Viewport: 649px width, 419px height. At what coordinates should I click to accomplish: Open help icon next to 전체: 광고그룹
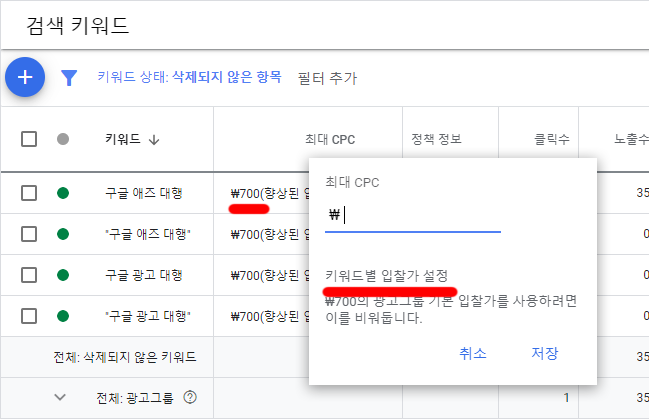point(190,397)
